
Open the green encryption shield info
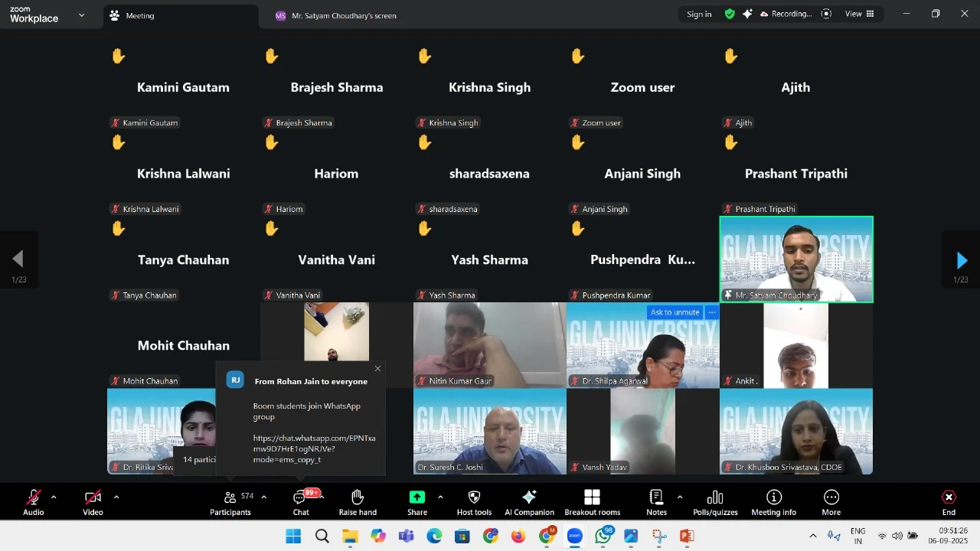coord(730,14)
